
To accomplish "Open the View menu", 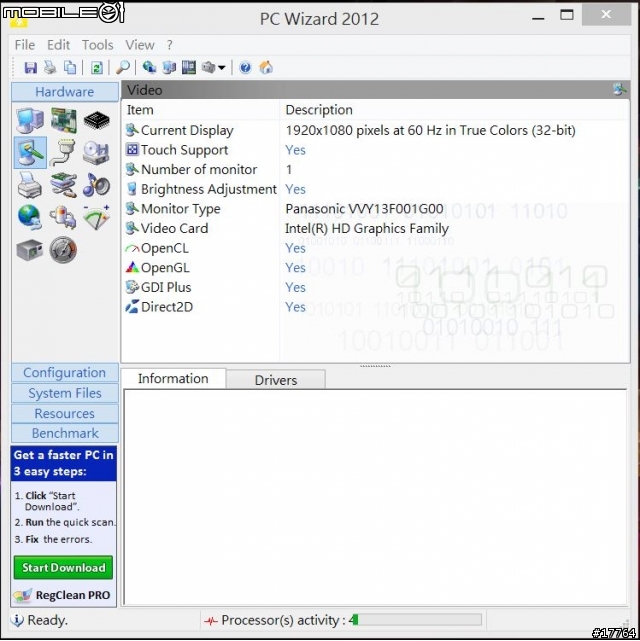I will pos(140,45).
